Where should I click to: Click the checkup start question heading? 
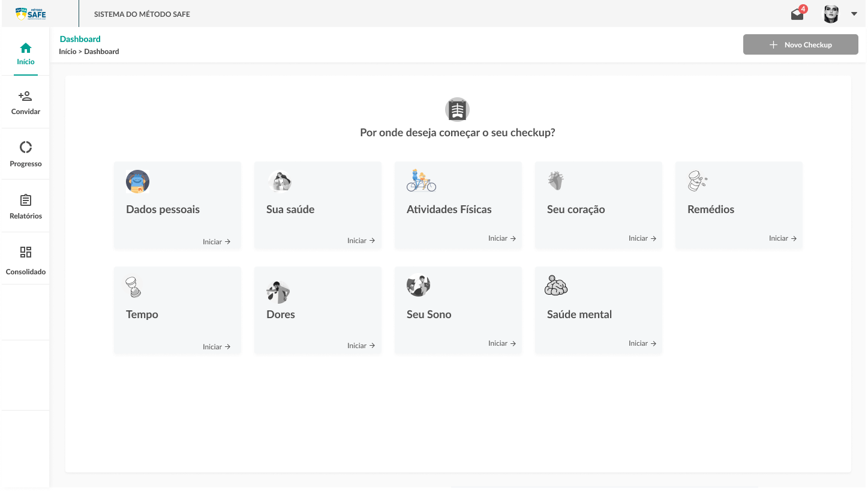(x=458, y=133)
